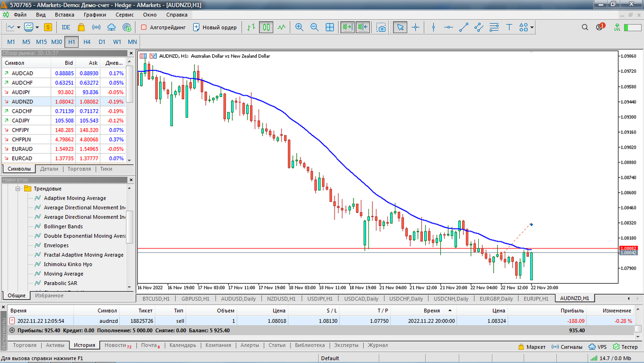This screenshot has width=644, height=363.
Task: Select the AUDNZD row in Market Watch
Action: (x=63, y=101)
